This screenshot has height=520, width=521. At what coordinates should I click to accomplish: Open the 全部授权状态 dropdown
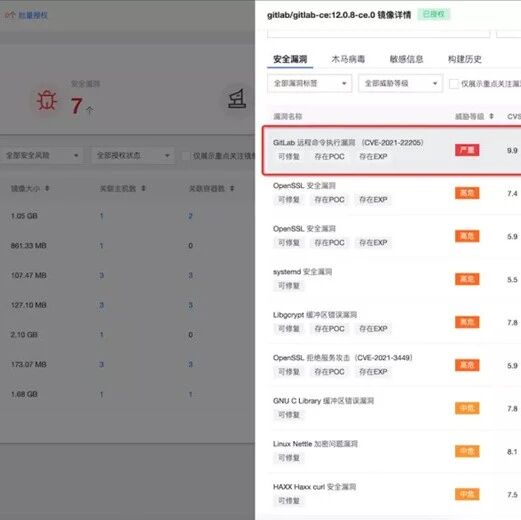[x=133, y=155]
